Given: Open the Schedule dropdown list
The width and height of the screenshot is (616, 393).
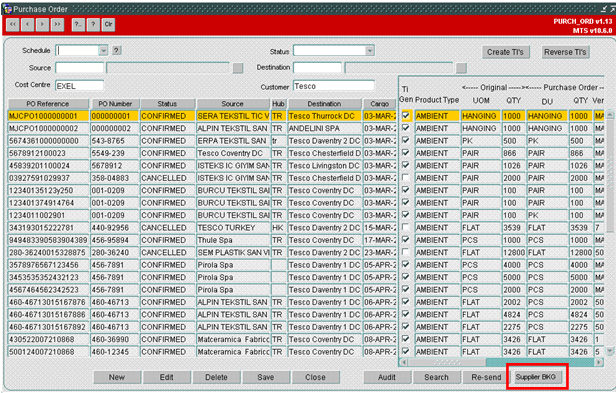Looking at the screenshot, I should (103, 50).
